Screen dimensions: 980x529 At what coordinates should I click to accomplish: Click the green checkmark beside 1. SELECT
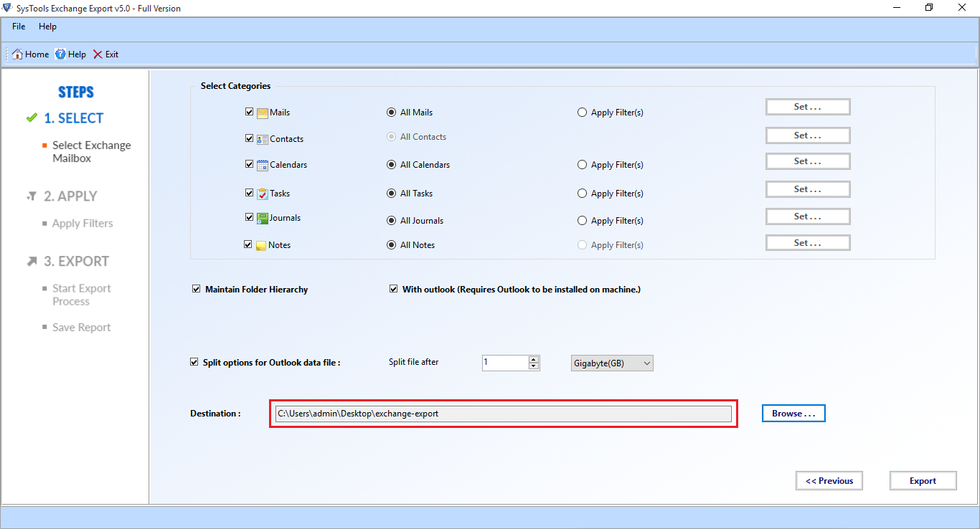pyautogui.click(x=32, y=118)
